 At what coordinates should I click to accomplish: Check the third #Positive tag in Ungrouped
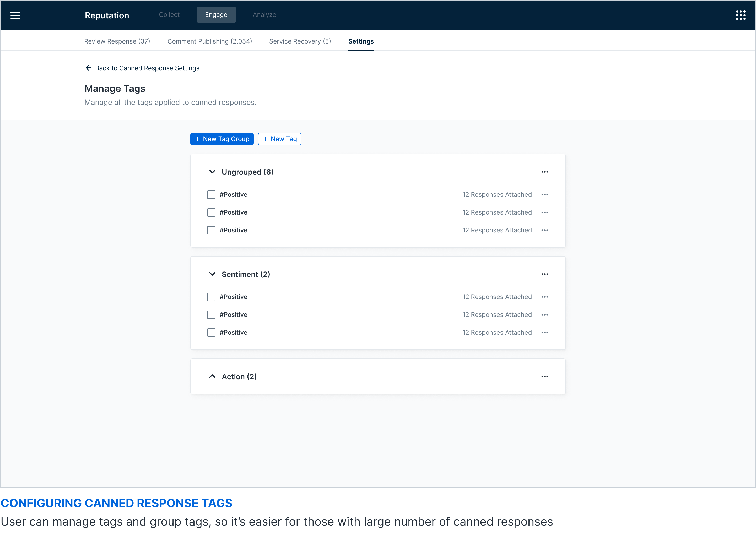click(211, 230)
